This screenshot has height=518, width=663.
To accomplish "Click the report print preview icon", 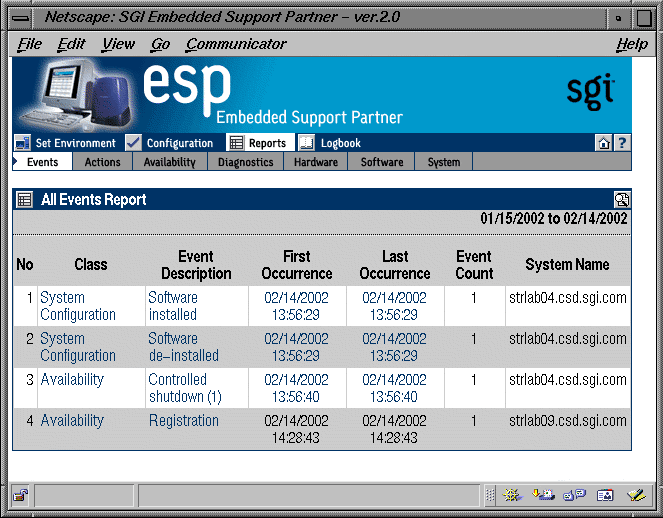I will coord(622,199).
